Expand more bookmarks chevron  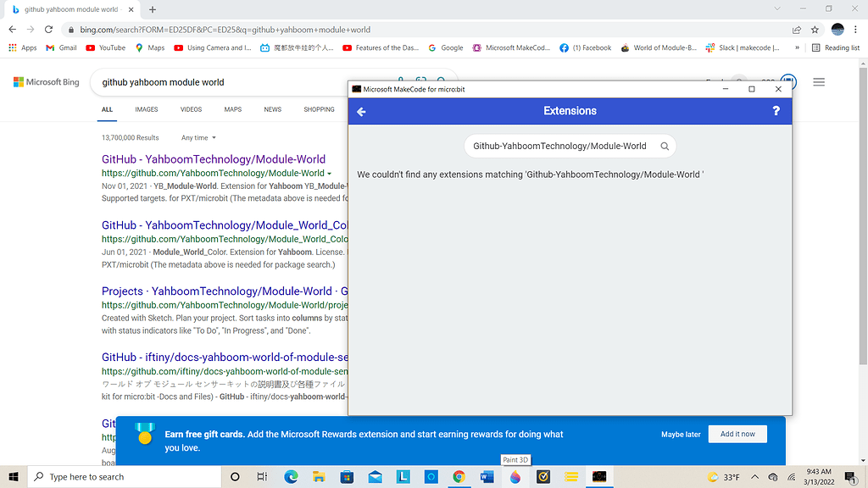pos(797,48)
